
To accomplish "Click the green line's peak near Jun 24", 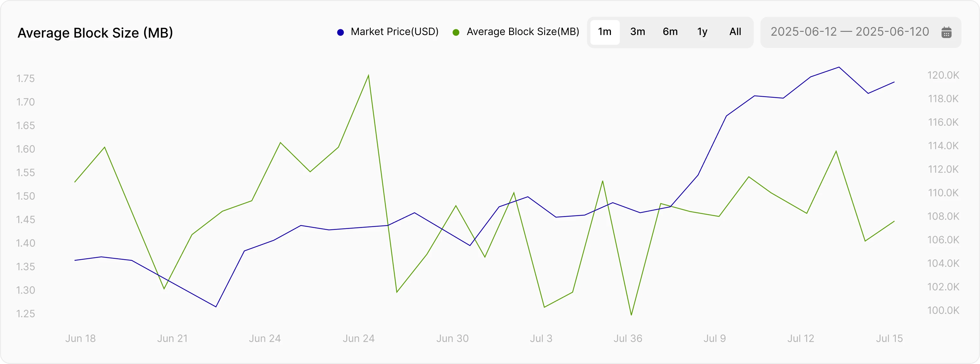I will pos(368,75).
